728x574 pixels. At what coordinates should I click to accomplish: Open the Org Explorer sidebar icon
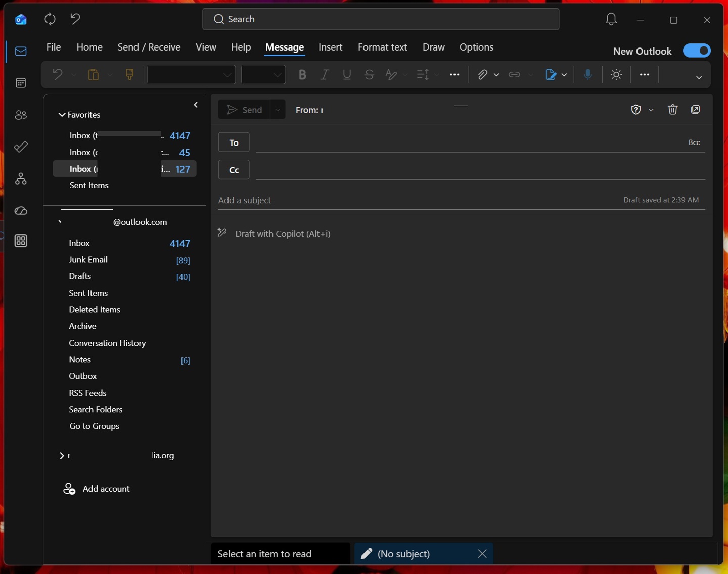pyautogui.click(x=21, y=179)
